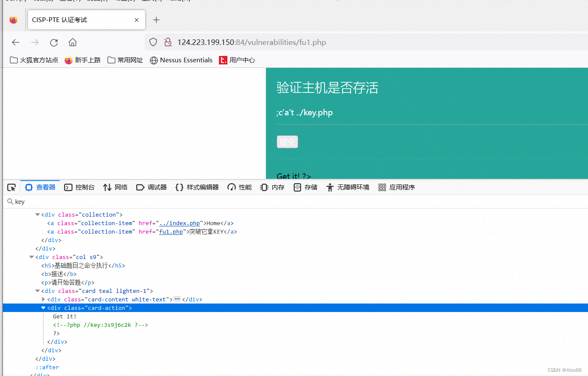Click the 提交 submit button
The width and height of the screenshot is (588, 376).
[x=287, y=142]
